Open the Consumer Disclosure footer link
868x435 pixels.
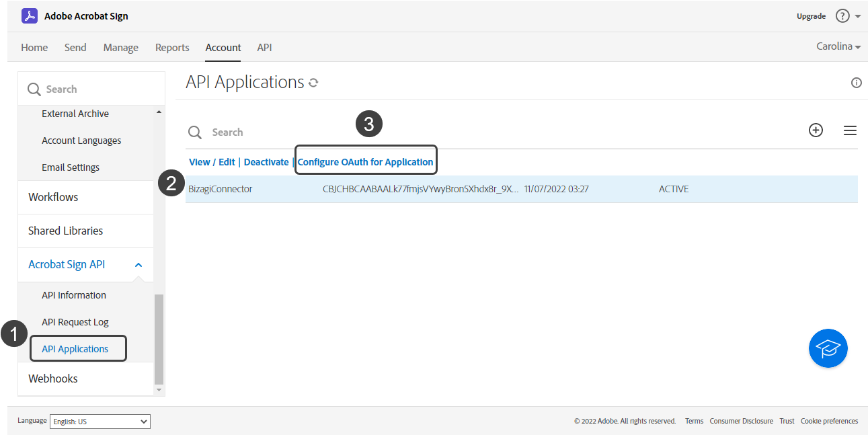[x=742, y=422]
